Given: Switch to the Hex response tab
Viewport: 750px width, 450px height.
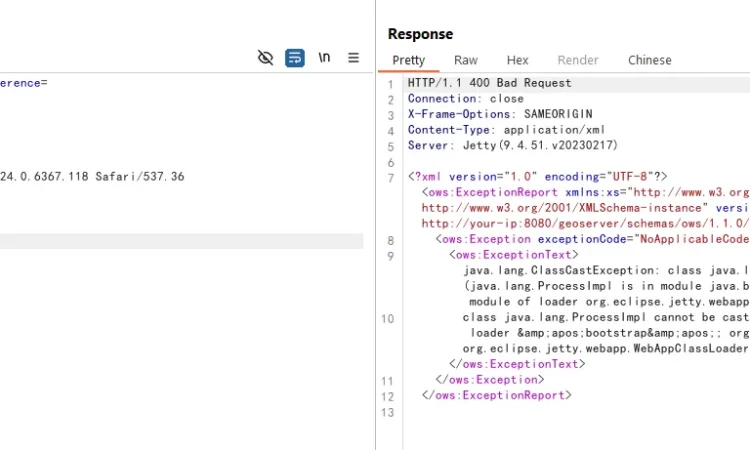Looking at the screenshot, I should pyautogui.click(x=518, y=60).
